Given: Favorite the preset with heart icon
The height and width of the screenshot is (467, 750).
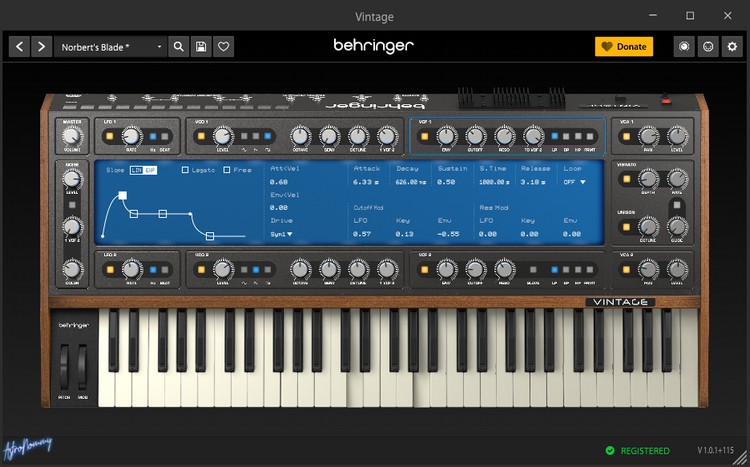Looking at the screenshot, I should click(x=223, y=47).
